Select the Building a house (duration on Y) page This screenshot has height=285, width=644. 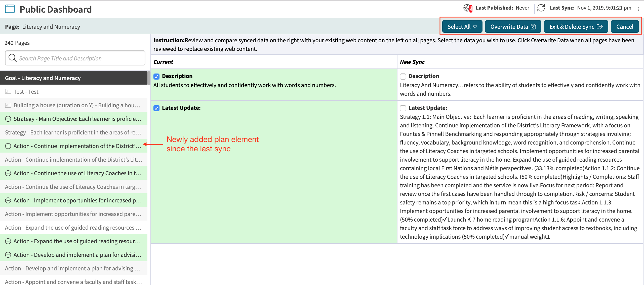(74, 105)
